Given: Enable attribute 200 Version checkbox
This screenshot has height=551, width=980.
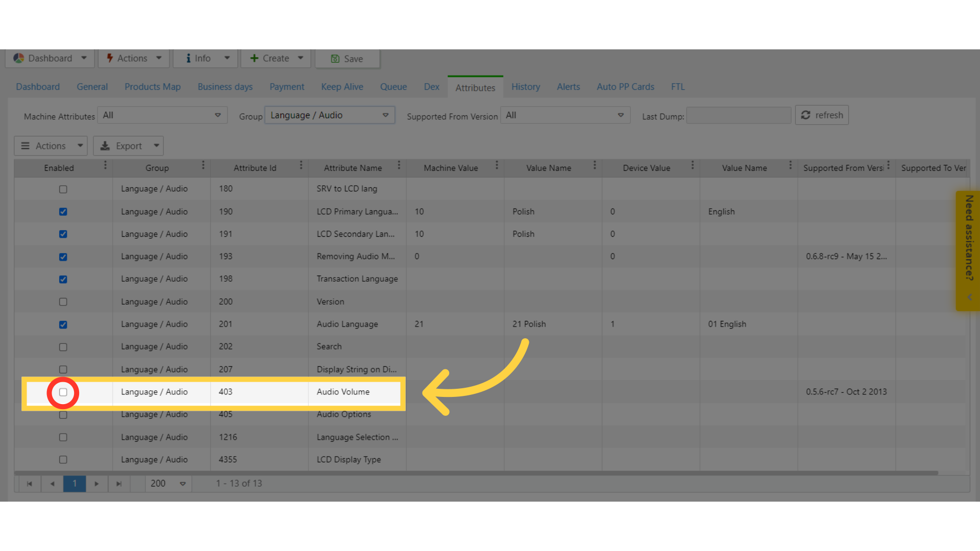Looking at the screenshot, I should 63,302.
